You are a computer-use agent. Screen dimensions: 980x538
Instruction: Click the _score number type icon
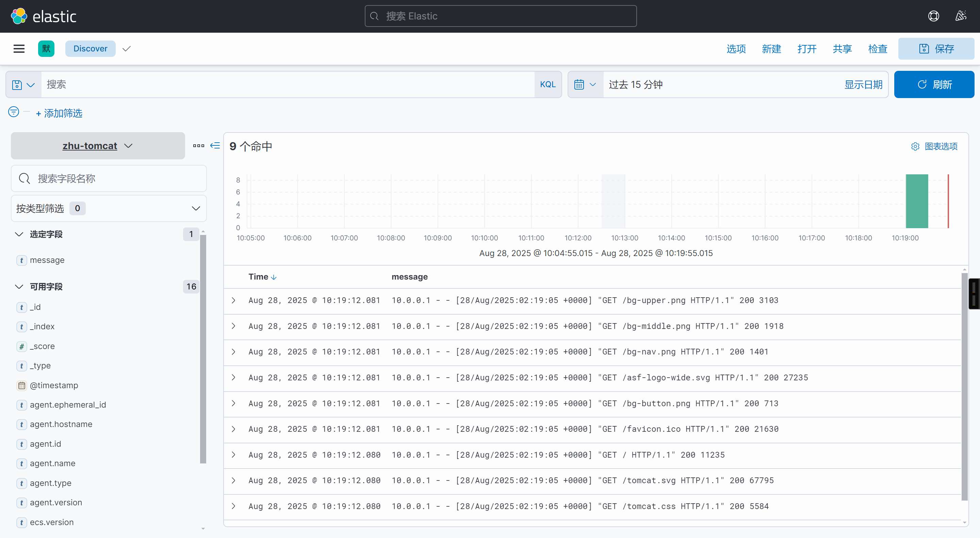[x=22, y=346]
